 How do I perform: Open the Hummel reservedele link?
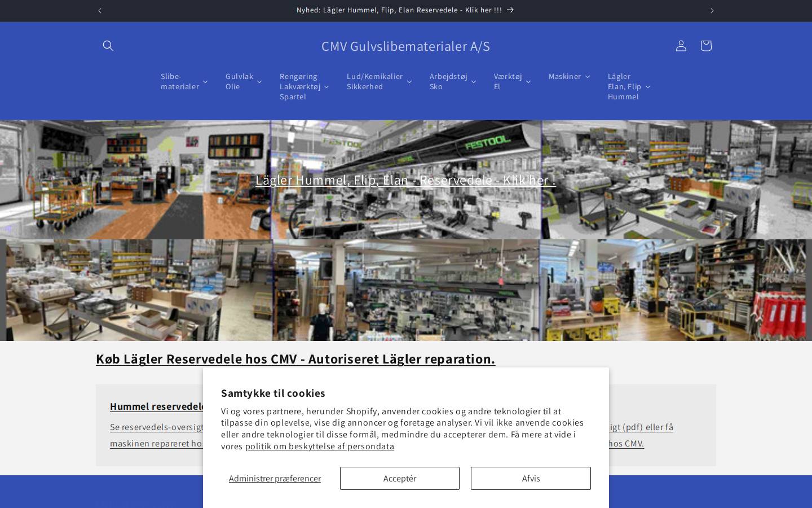tap(157, 406)
